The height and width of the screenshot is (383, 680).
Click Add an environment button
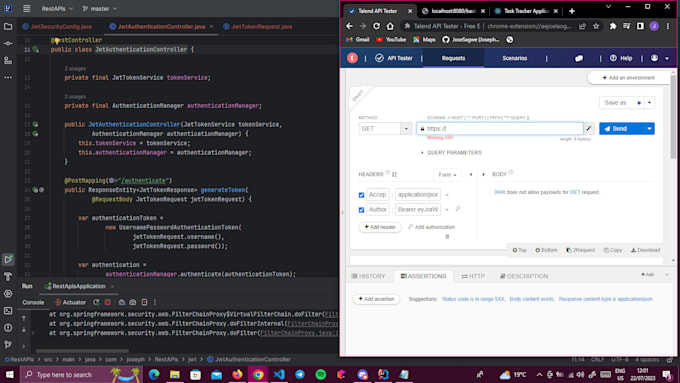(628, 78)
